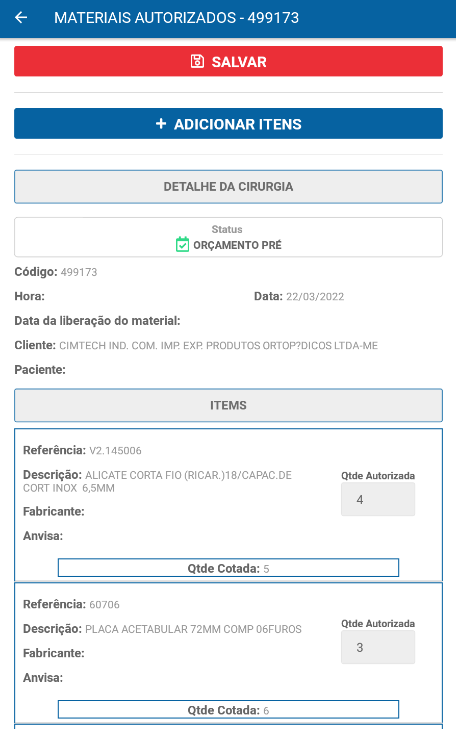
Task: Click the CIMTECH client name
Action: pos(218,345)
